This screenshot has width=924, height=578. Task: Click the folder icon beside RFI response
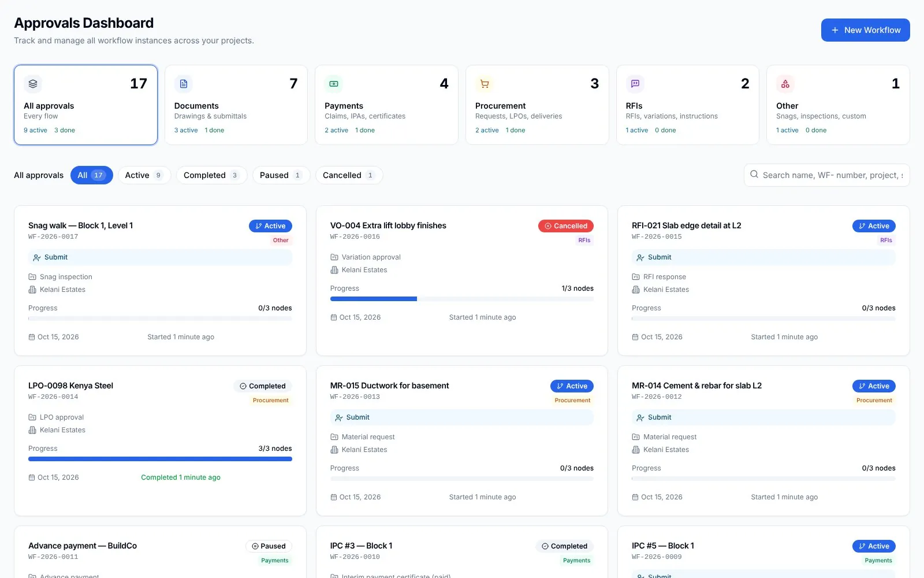[x=636, y=277]
